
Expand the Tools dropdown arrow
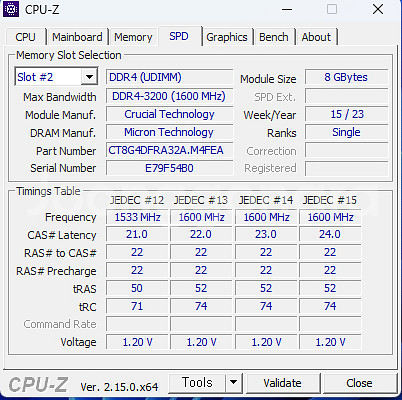point(234,382)
